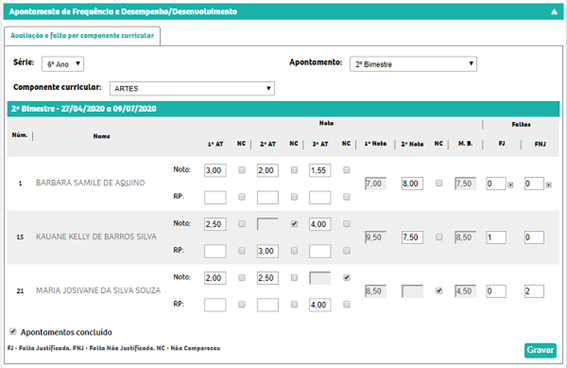The height and width of the screenshot is (368, 567).
Task: Click Maria's empty 1ª AT RP field
Action: tap(215, 305)
